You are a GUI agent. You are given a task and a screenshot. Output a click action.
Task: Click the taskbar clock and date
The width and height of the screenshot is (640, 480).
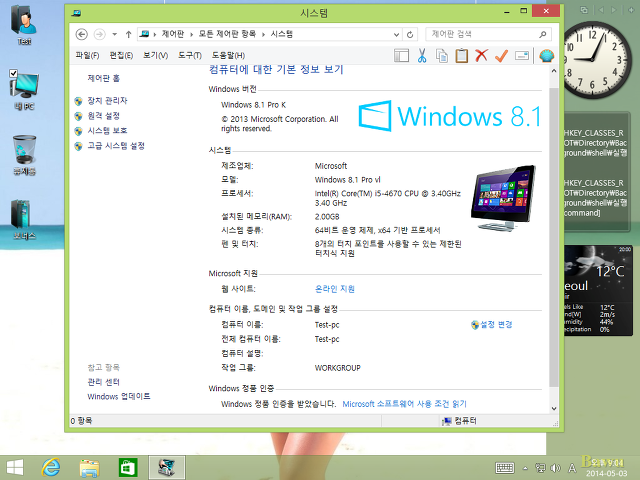[x=607, y=468]
